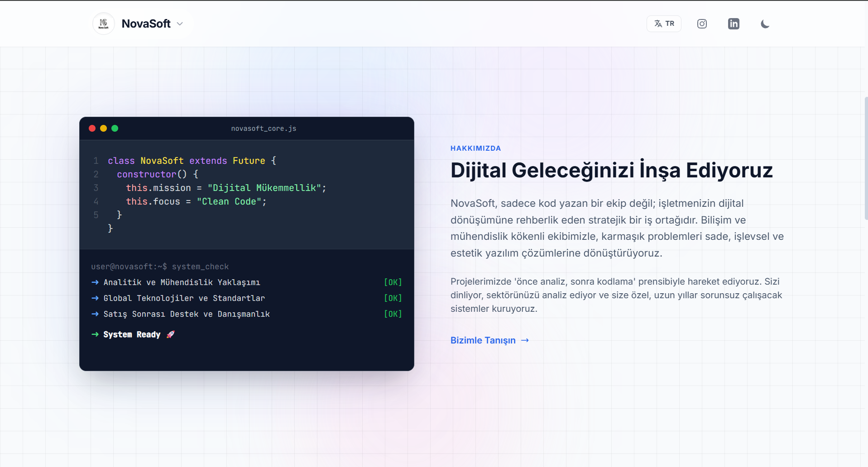This screenshot has width=868, height=467.
Task: Toggle dark mode with the moon icon
Action: pos(765,24)
